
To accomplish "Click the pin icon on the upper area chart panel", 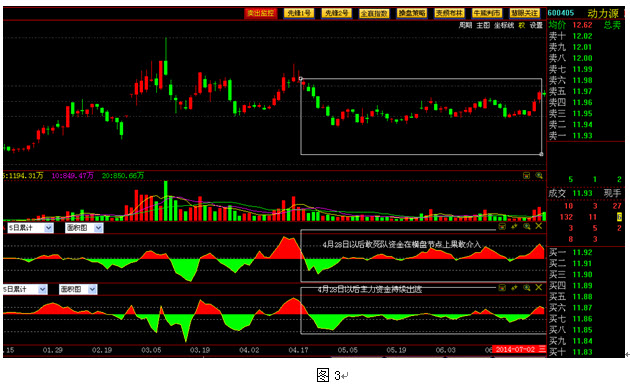I will (514, 227).
